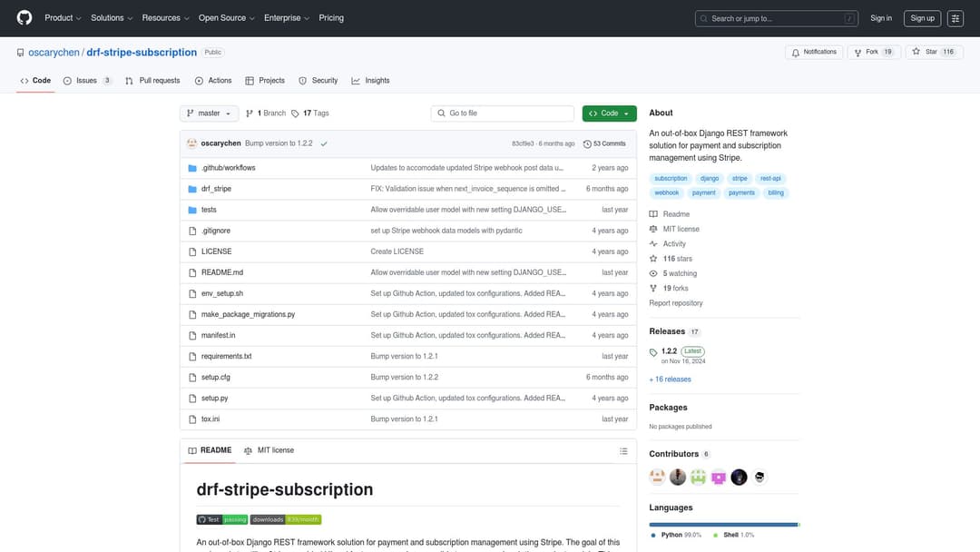Viewport: 980px width, 552px height.
Task: Open commit hash 83cf9e3
Action: tap(523, 143)
